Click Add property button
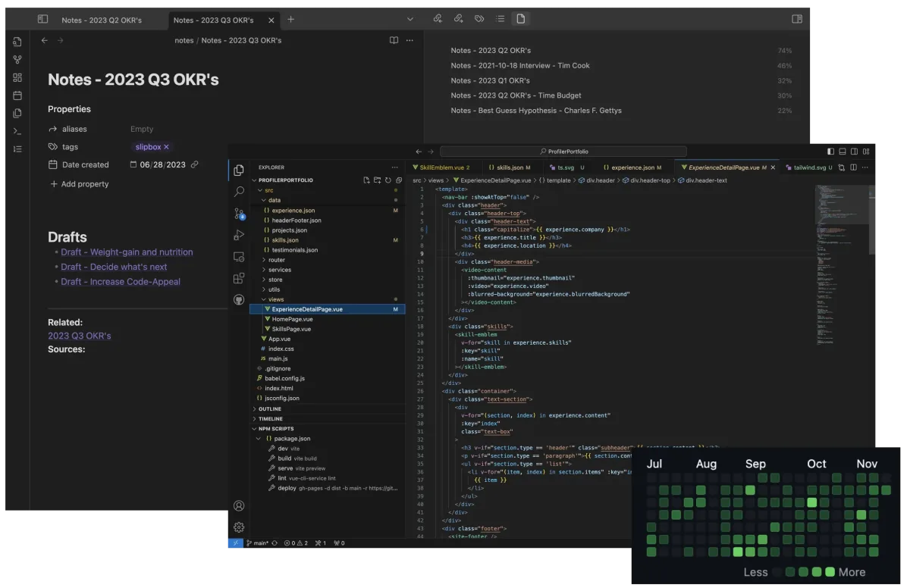910x588 pixels. pyautogui.click(x=80, y=184)
